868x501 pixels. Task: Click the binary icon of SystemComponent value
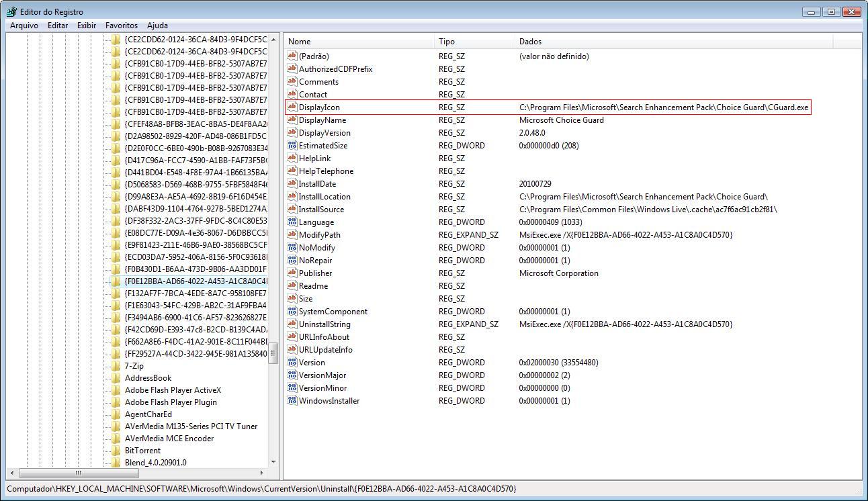click(292, 311)
